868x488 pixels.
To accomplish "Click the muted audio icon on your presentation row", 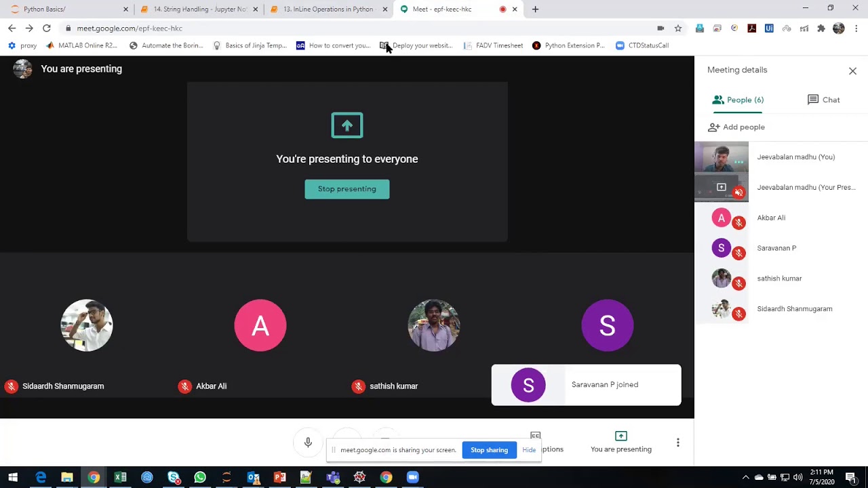I will pos(738,192).
